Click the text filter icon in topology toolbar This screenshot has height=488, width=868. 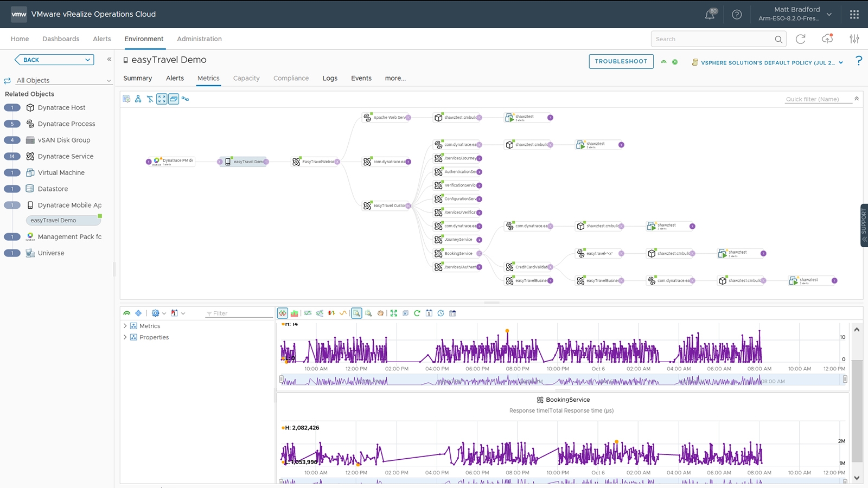[x=150, y=99]
